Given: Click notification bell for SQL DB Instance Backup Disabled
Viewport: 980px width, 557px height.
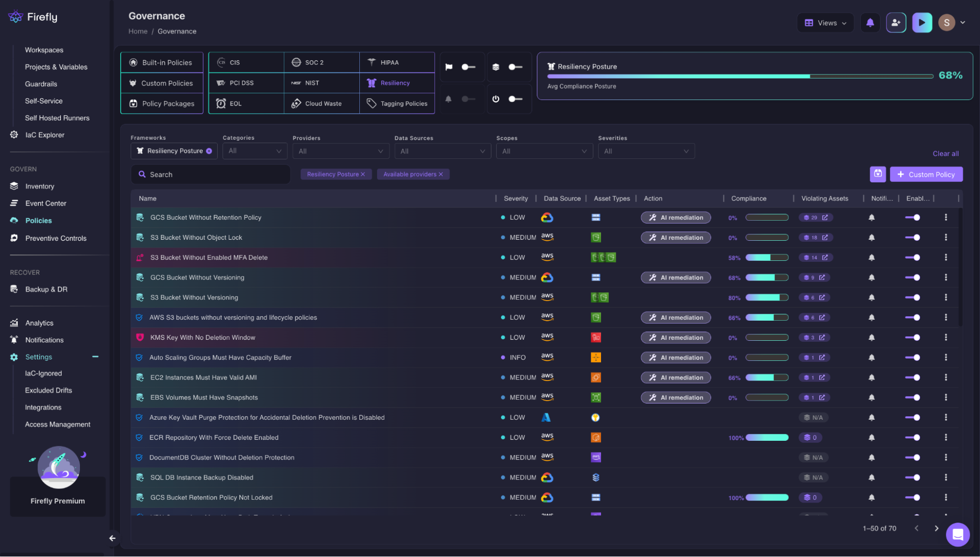Looking at the screenshot, I should click(871, 478).
